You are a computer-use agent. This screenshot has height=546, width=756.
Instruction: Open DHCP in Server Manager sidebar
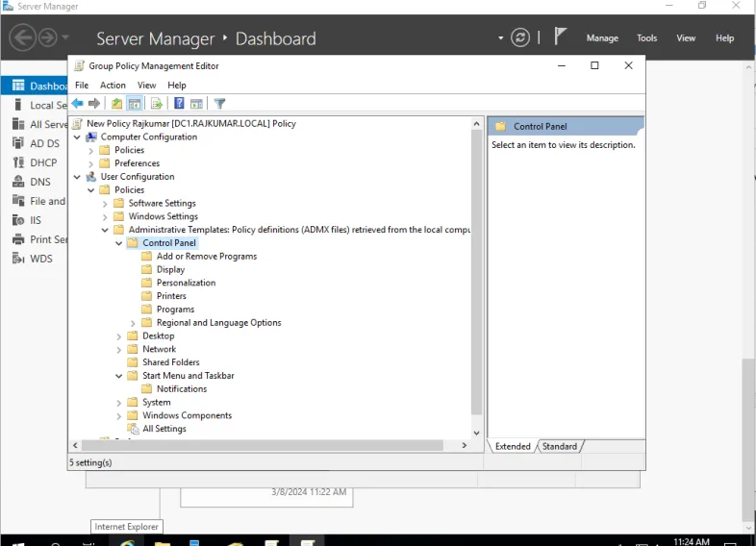pos(35,162)
